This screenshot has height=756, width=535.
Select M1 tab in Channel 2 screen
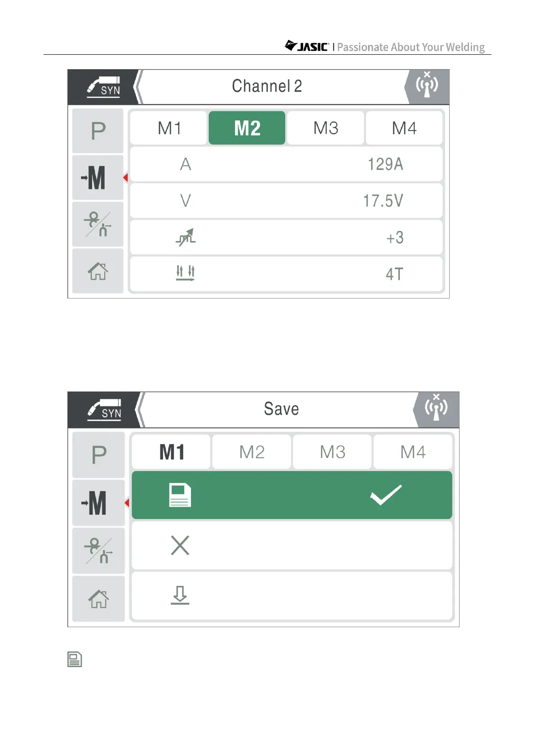tap(169, 128)
